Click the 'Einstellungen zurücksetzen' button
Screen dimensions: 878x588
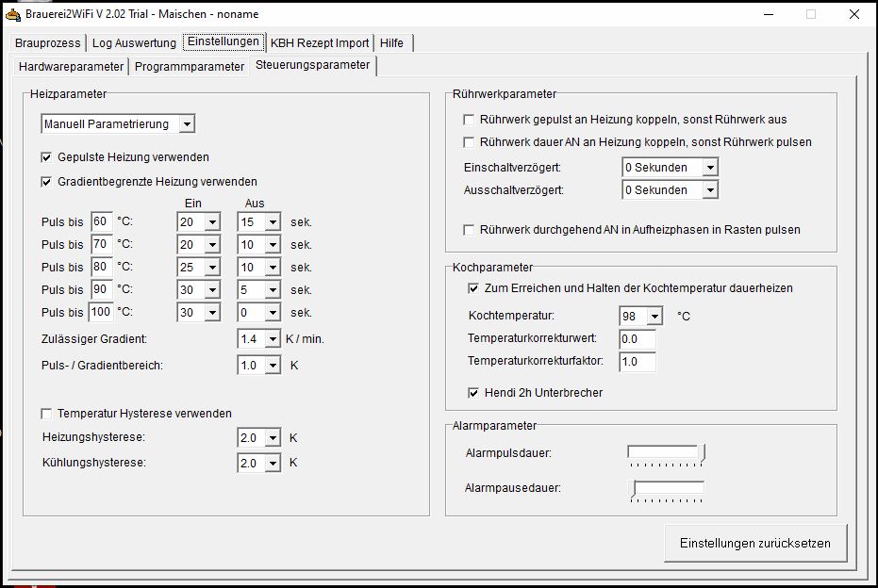point(755,544)
